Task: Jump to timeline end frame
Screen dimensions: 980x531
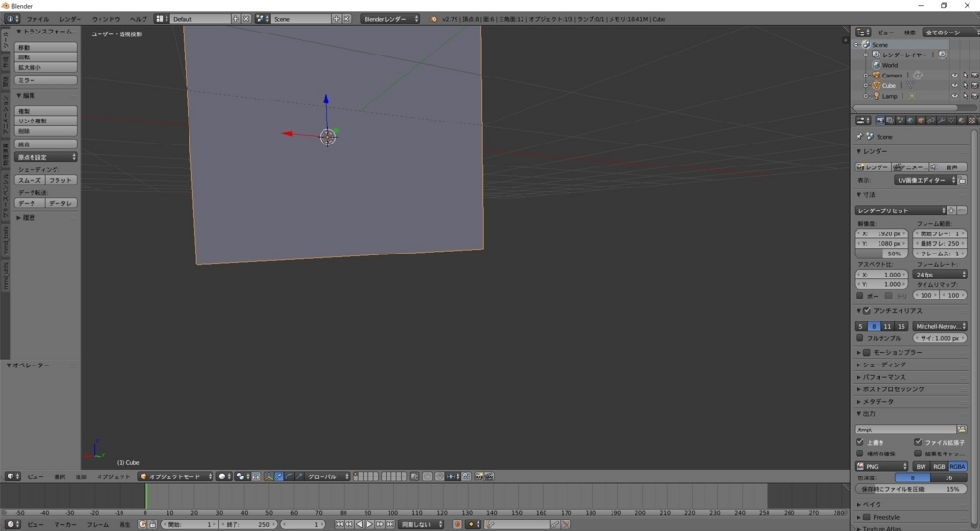Action: [x=390, y=524]
